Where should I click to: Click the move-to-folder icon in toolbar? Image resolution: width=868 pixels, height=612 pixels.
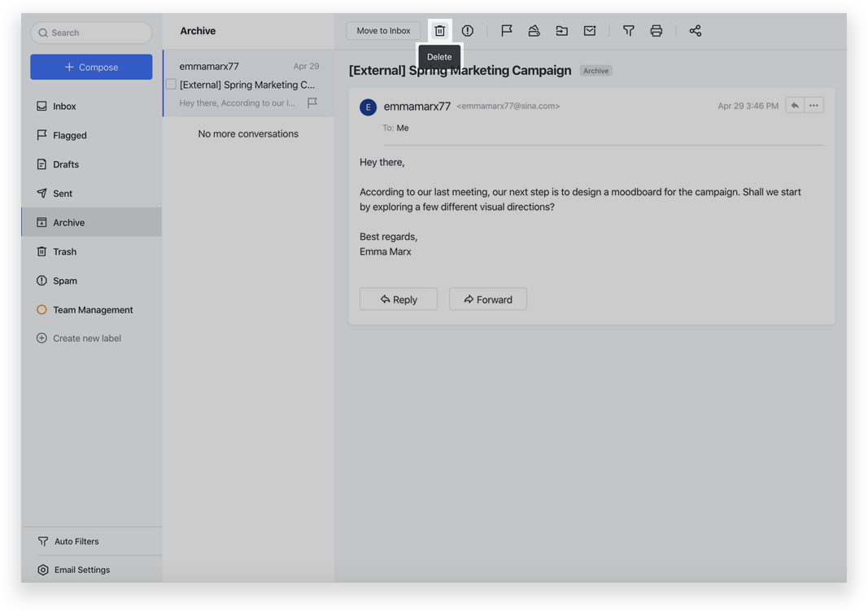(562, 31)
